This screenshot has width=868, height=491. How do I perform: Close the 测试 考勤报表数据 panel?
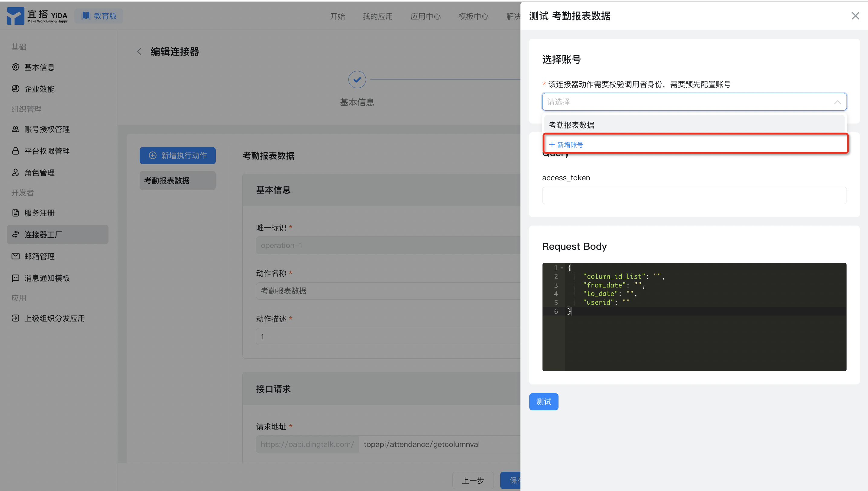point(855,16)
